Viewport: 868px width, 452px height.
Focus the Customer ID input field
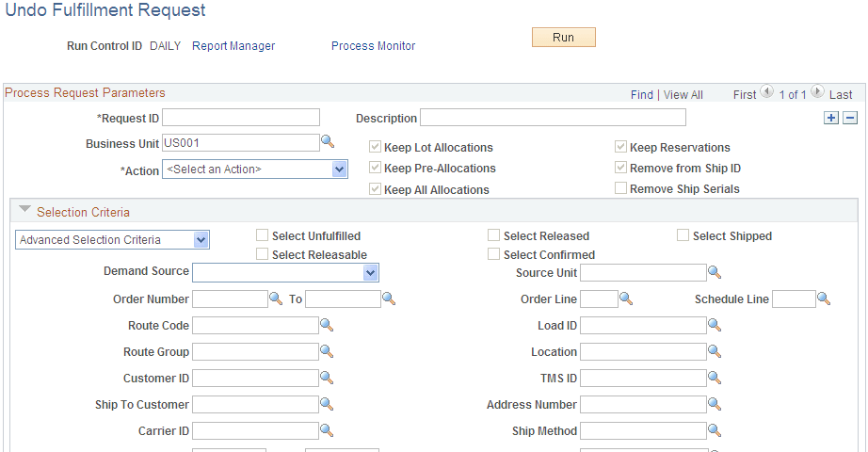(x=256, y=379)
